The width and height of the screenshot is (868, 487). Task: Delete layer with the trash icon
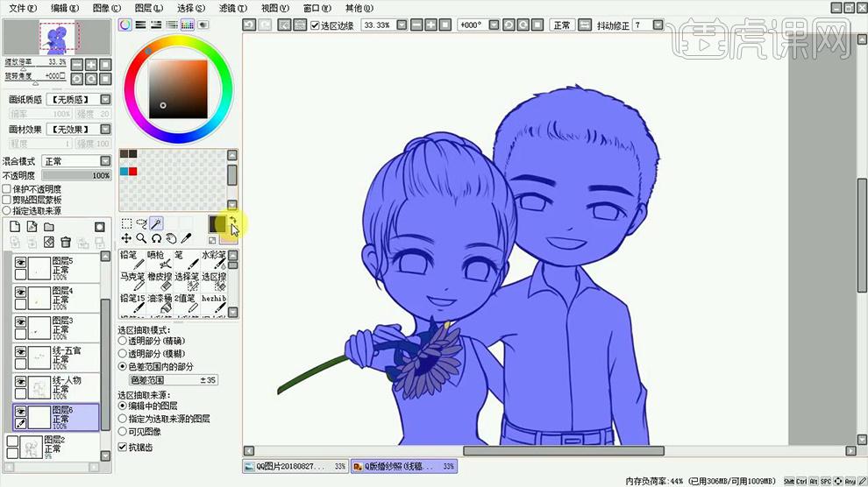click(66, 242)
